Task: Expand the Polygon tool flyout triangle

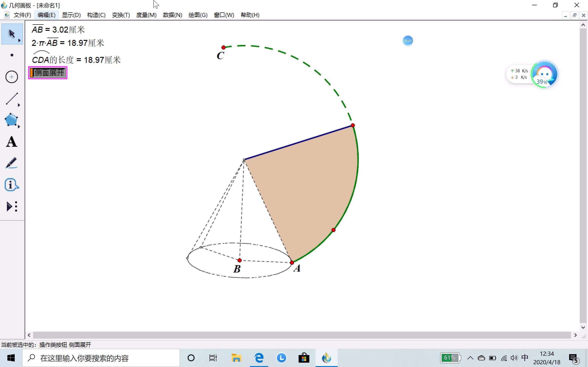Action: point(19,127)
